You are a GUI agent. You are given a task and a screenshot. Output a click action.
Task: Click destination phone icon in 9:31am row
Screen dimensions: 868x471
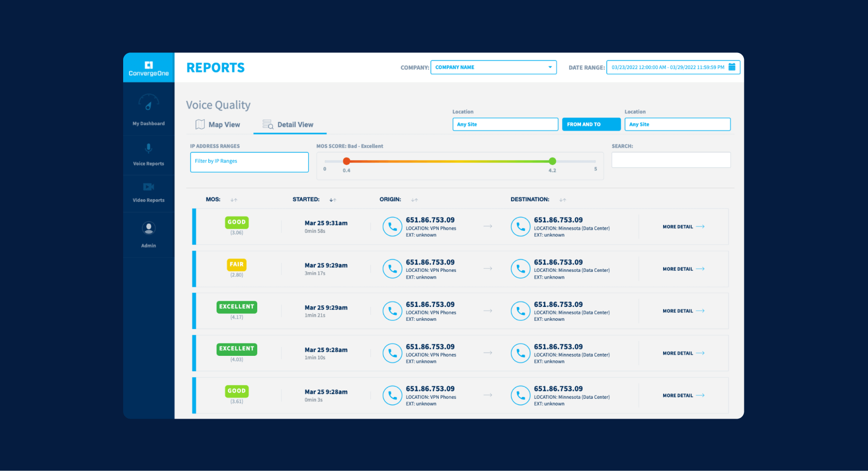(x=520, y=227)
